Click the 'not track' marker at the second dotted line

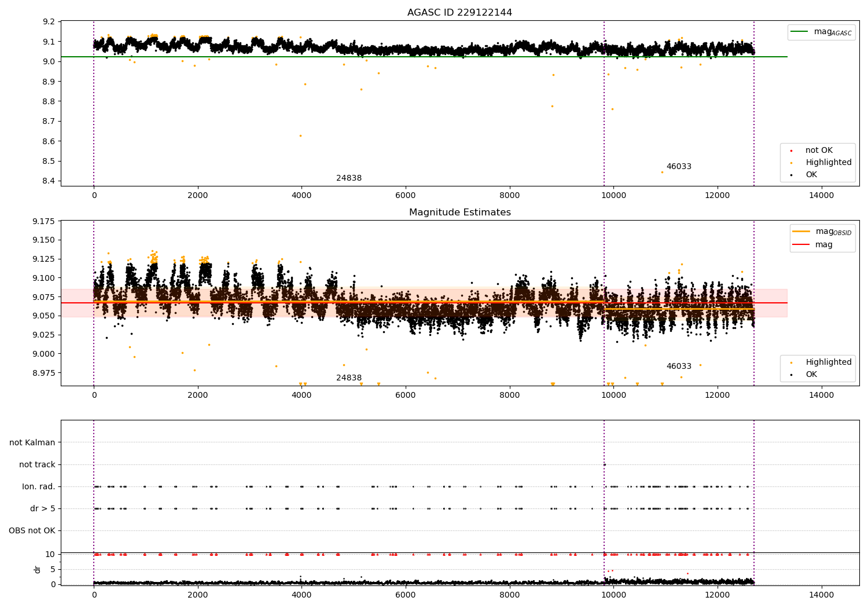(x=605, y=464)
